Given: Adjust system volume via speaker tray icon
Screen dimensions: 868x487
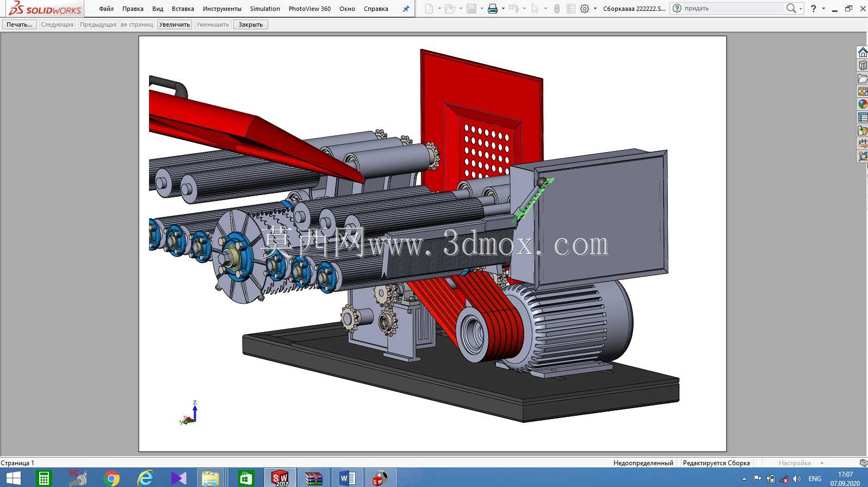Looking at the screenshot, I should 797,479.
